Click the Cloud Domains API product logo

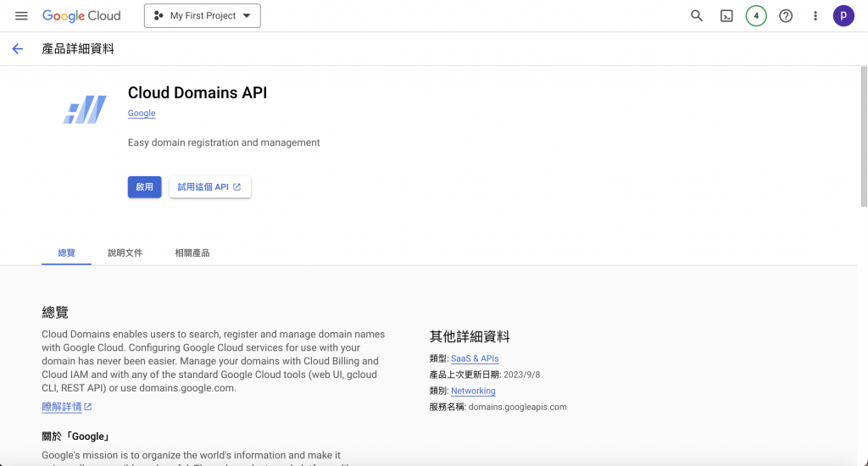[85, 109]
